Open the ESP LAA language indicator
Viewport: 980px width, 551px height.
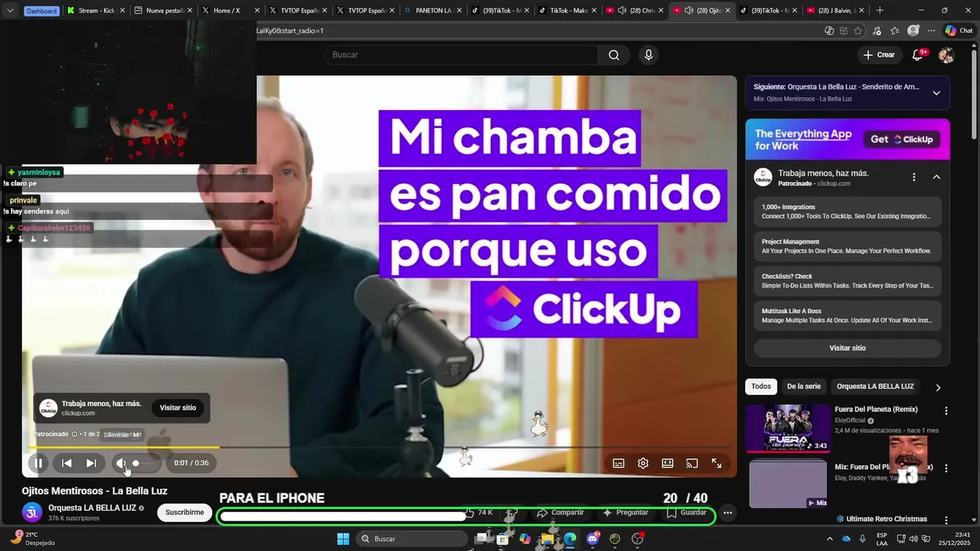[x=882, y=539]
